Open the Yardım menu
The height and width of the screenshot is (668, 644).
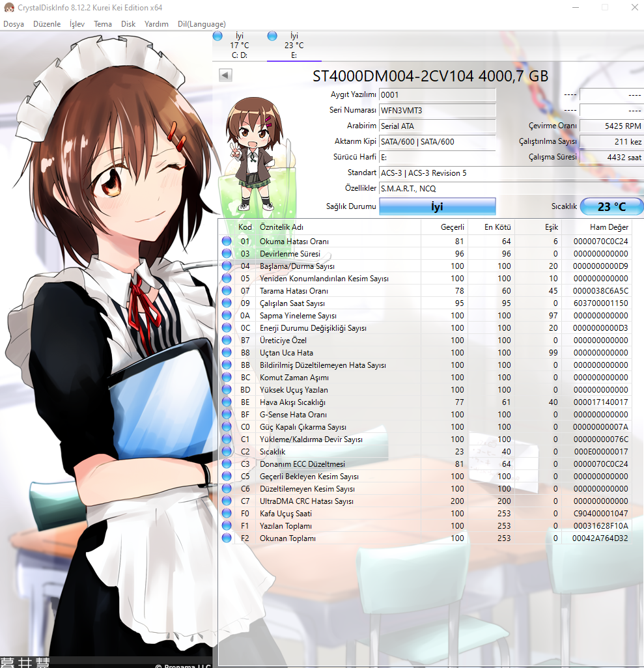(156, 24)
